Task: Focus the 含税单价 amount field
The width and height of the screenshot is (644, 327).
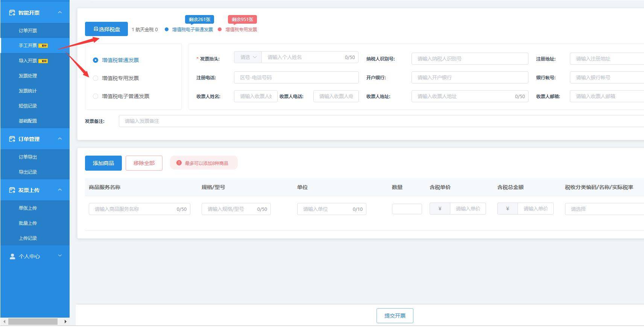Action: point(468,209)
